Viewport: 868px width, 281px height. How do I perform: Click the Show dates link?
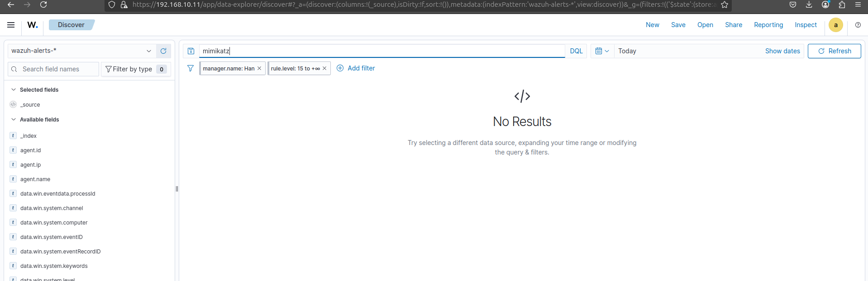click(x=782, y=51)
